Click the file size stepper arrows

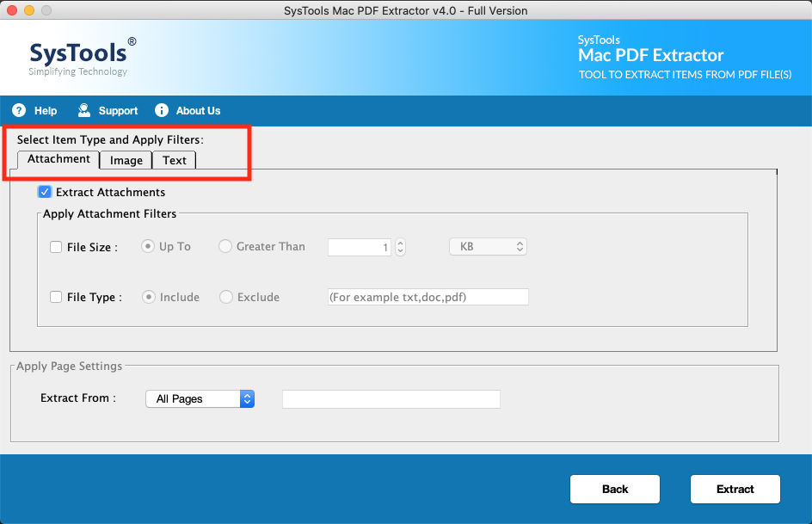coord(400,247)
